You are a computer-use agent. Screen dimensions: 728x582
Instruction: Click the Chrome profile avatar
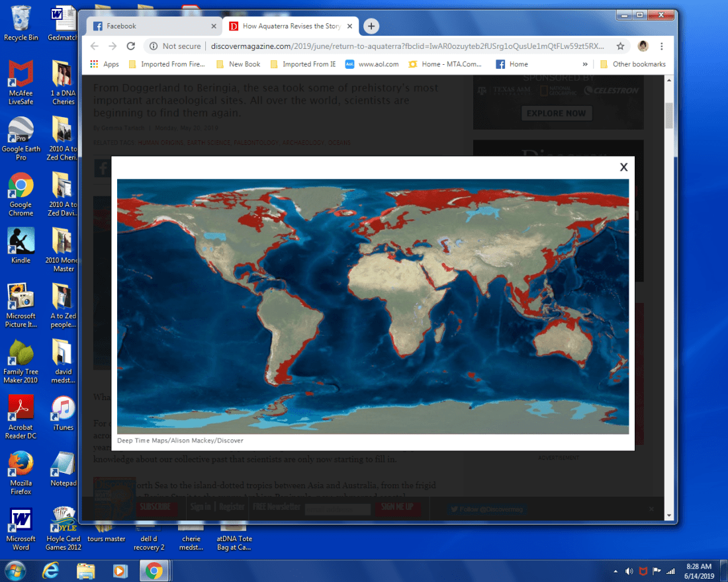click(643, 46)
